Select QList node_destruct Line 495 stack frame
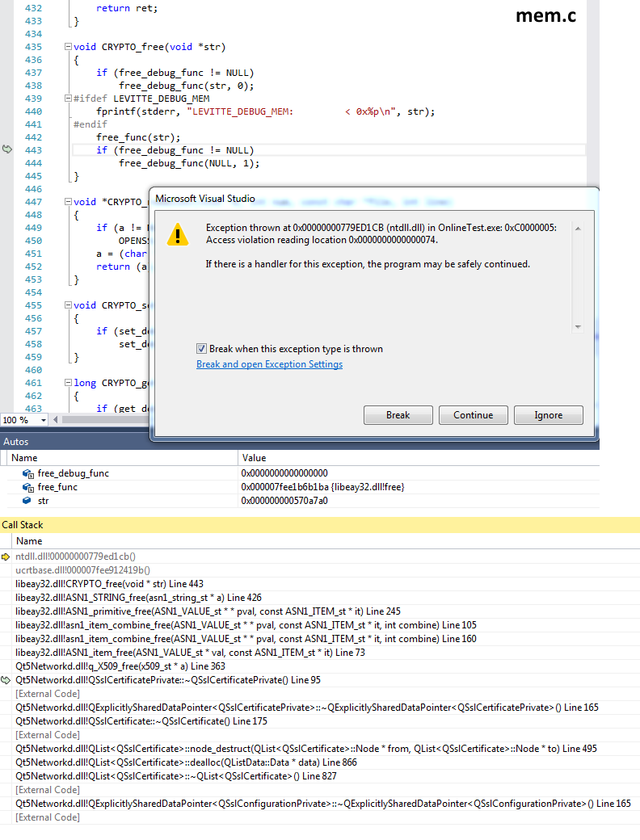This screenshot has width=640, height=840. click(306, 749)
